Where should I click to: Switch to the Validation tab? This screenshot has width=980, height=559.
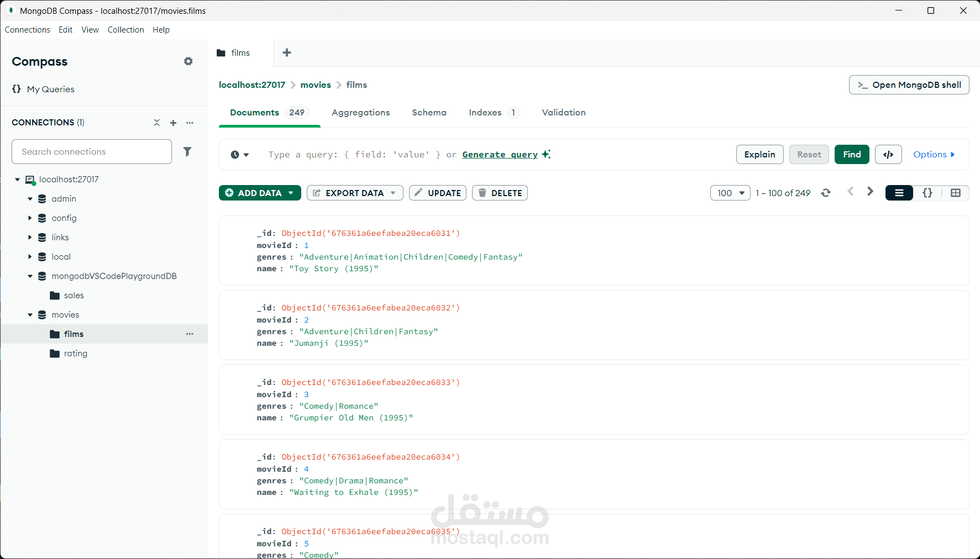(564, 113)
